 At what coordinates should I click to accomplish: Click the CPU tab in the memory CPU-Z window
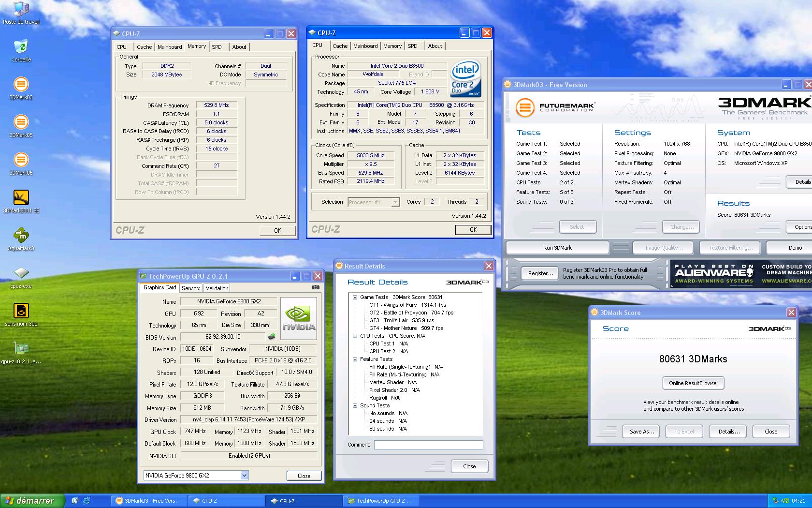tap(122, 47)
